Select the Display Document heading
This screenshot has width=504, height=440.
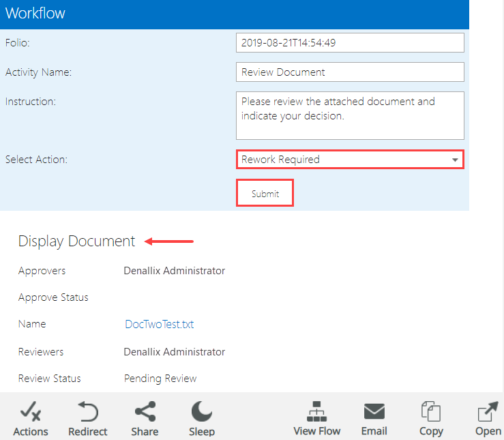76,241
